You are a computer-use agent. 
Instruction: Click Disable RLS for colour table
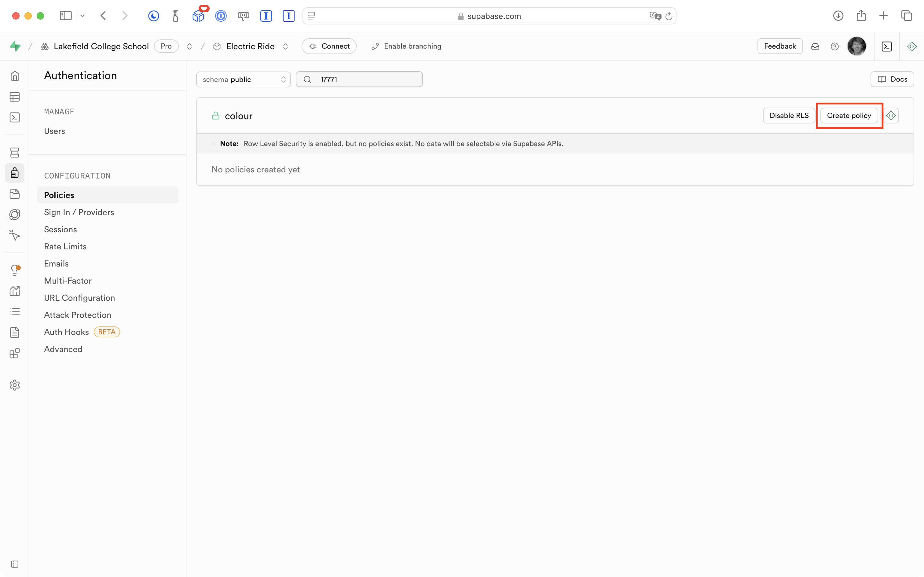point(789,116)
